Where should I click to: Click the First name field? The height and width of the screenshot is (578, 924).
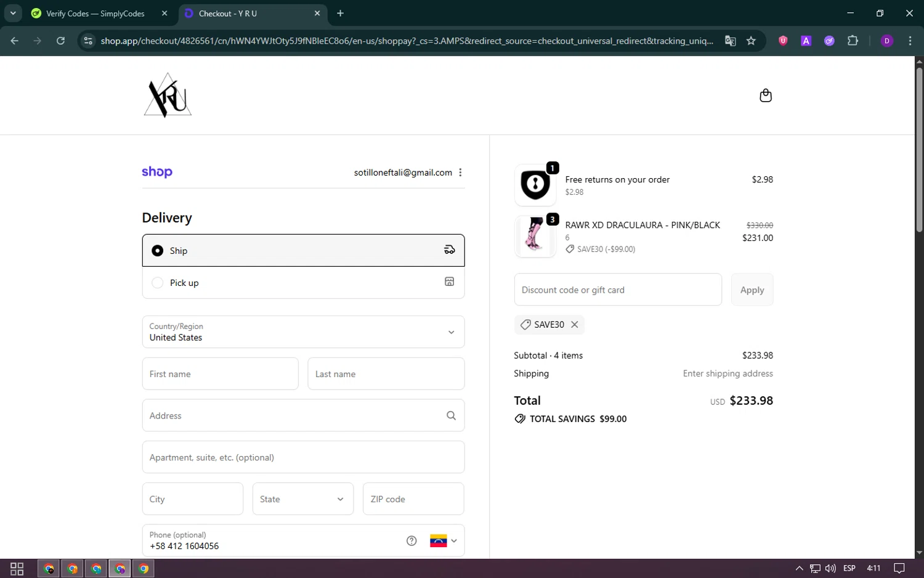point(220,374)
